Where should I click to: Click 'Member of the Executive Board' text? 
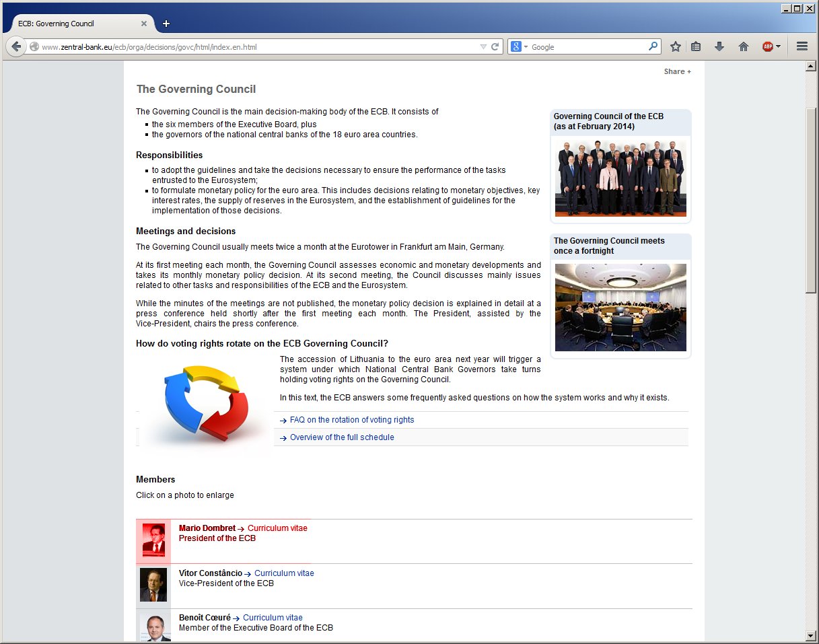click(256, 628)
